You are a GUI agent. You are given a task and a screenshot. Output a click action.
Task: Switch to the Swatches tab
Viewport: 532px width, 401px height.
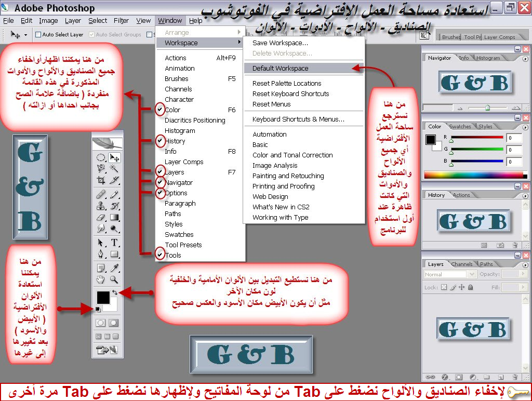point(460,127)
